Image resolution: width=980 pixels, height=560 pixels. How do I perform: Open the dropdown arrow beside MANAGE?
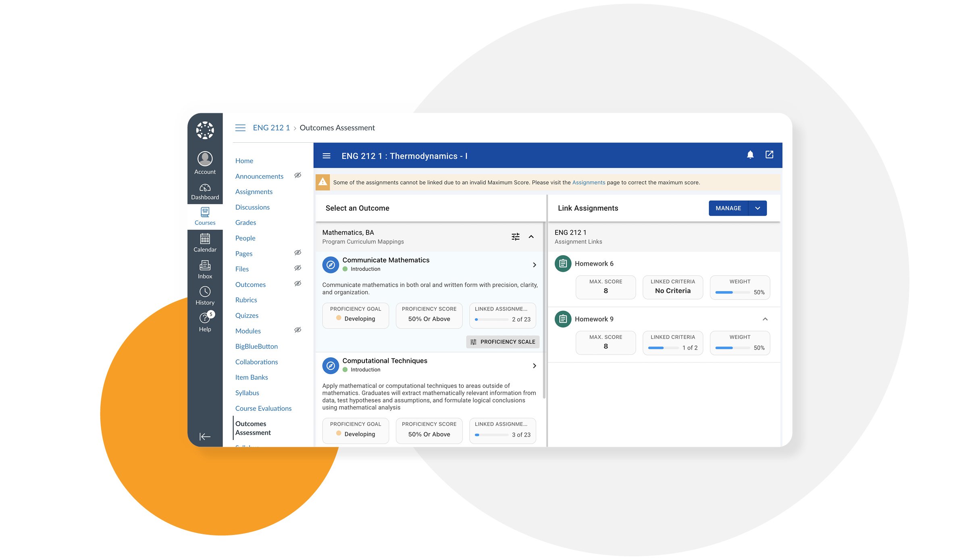(757, 208)
